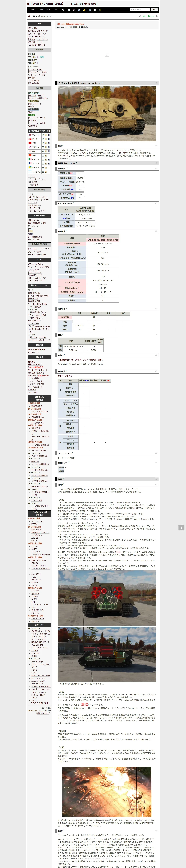Viewport: 186px width, 868px height.
Task: Click the share icon near the breadcrumb
Action: (x=140, y=16)
